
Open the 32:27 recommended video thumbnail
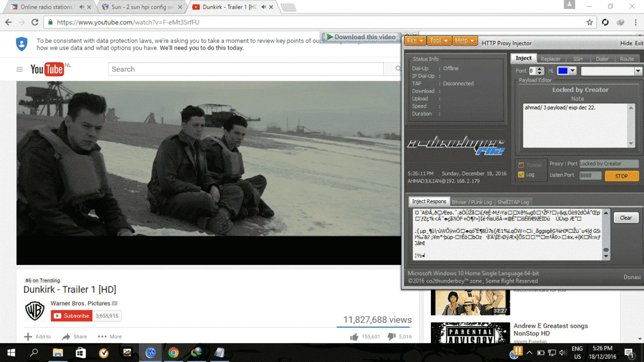(x=470, y=302)
